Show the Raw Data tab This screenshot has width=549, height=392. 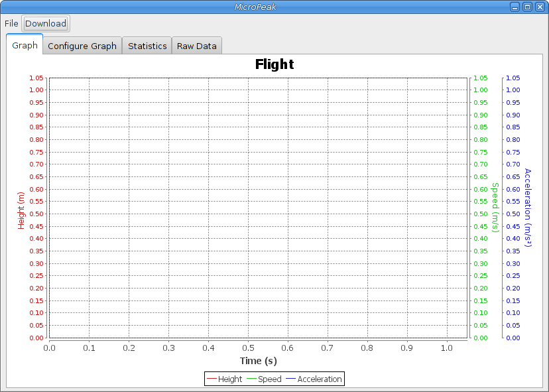pos(197,46)
